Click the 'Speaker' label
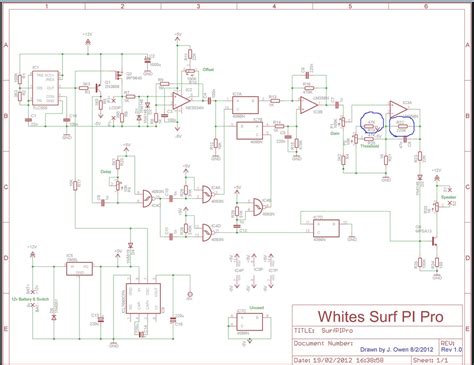 [449, 197]
